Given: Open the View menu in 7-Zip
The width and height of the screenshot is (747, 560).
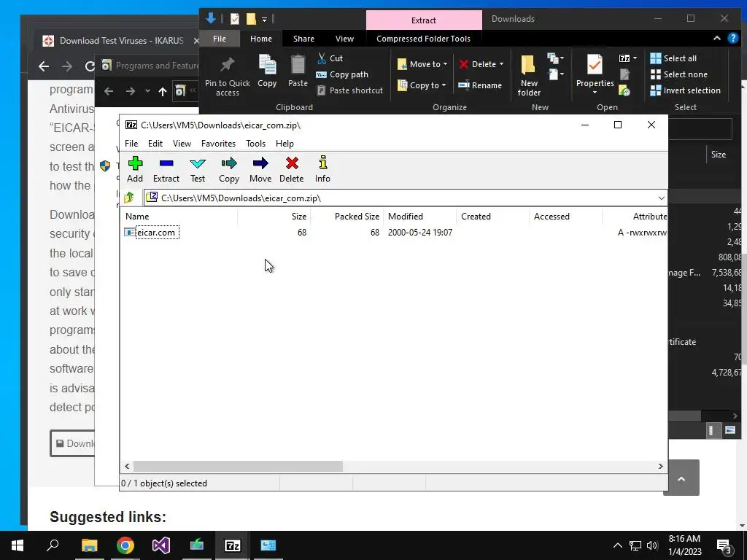Looking at the screenshot, I should [182, 144].
